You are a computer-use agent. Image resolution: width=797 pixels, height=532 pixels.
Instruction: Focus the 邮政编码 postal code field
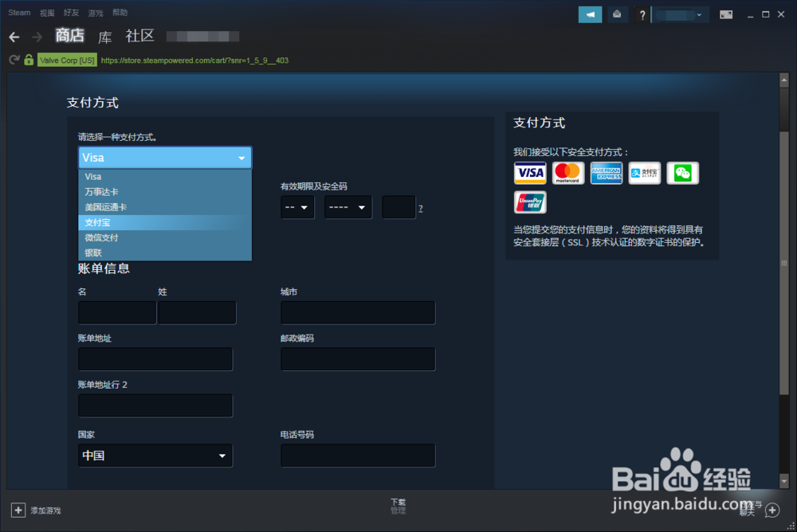coord(358,359)
